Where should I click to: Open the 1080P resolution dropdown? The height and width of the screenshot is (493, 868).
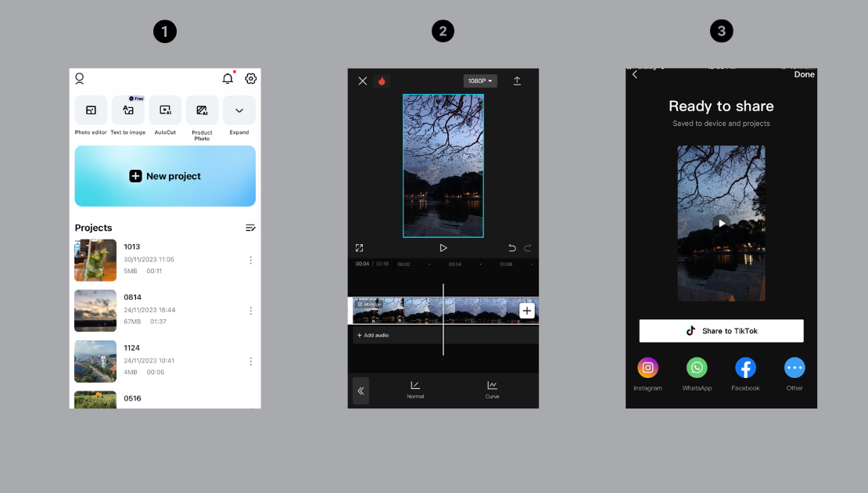480,81
